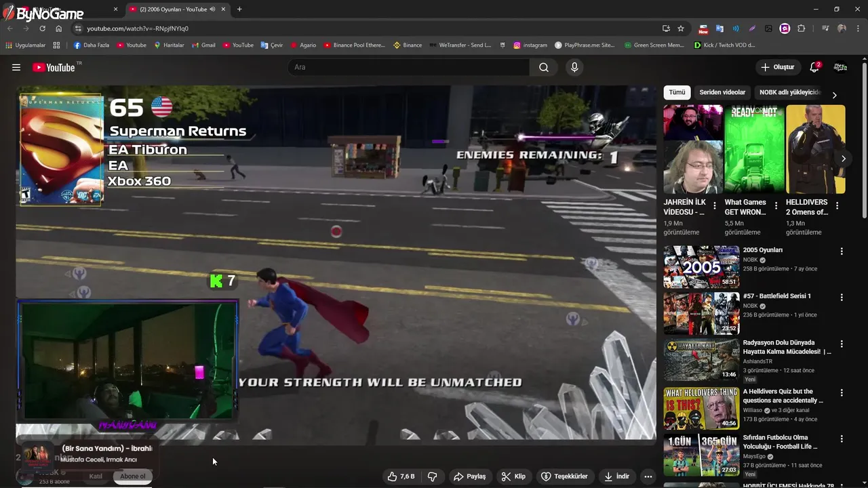Open the tab groups grid icon in bookmarks bar
This screenshot has width=868, height=488.
(56, 45)
